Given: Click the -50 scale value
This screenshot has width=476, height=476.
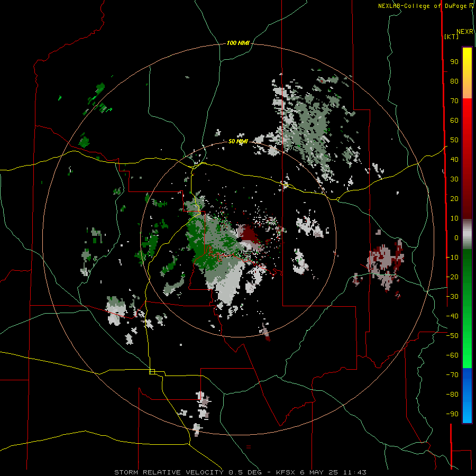Looking at the screenshot, I should (x=452, y=336).
